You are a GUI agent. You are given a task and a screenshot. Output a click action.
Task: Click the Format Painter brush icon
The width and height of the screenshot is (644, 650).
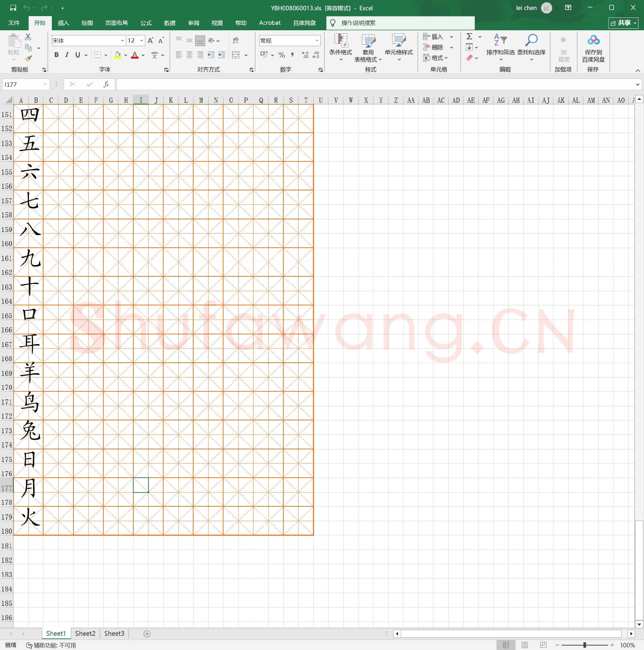point(28,59)
